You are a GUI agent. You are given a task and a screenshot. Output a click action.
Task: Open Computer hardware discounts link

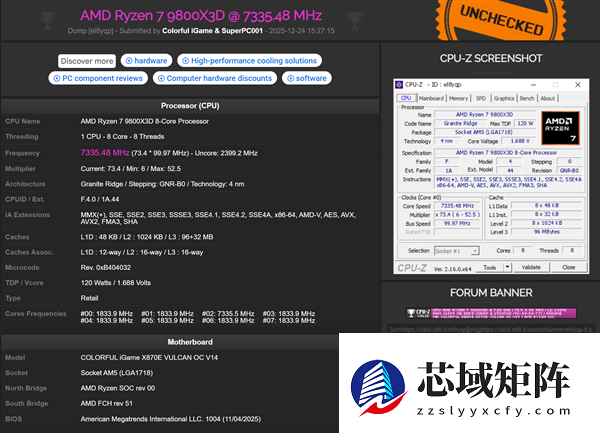[215, 78]
